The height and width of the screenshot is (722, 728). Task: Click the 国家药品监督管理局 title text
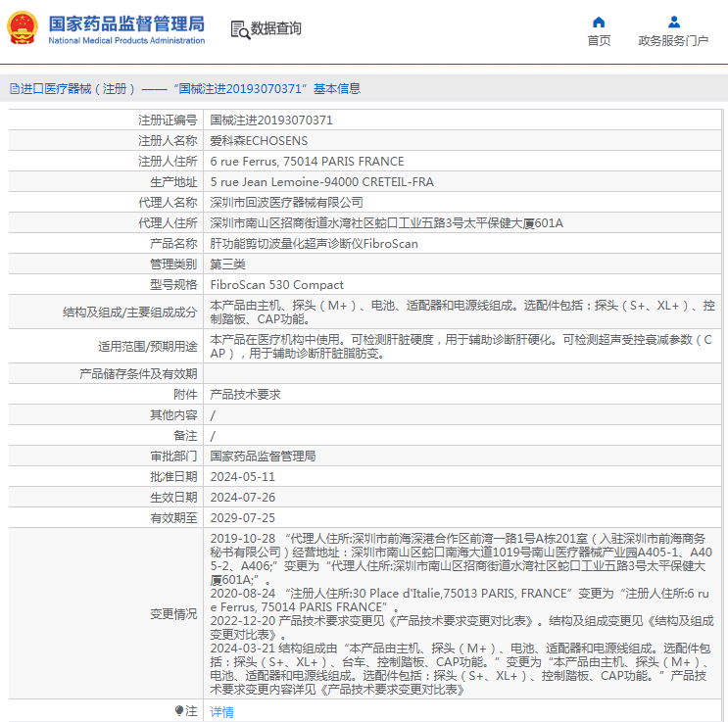point(126,23)
